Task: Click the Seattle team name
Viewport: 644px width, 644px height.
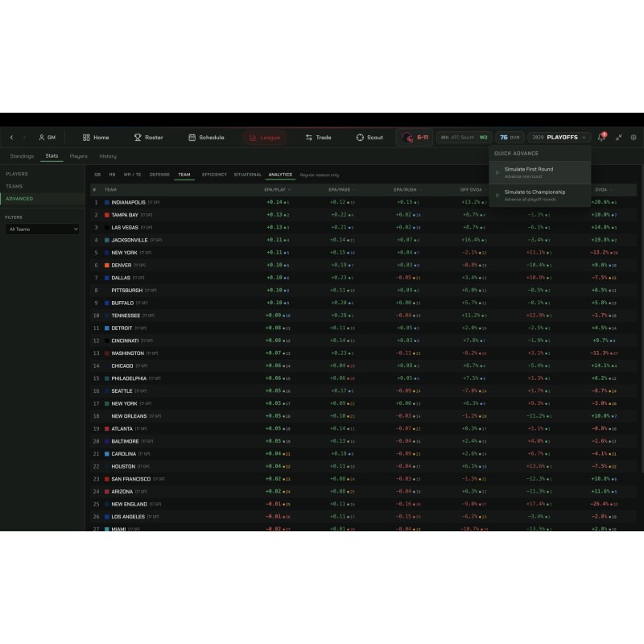Action: tap(122, 391)
